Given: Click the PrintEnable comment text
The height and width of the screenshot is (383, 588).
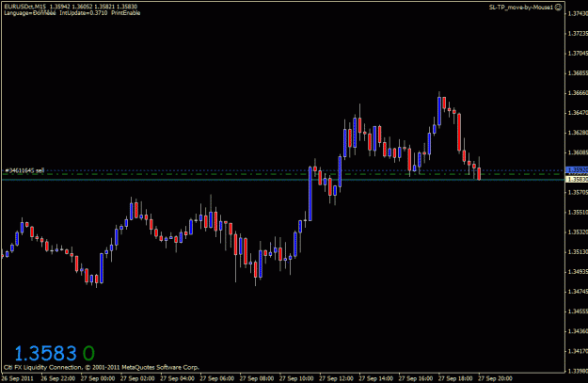Looking at the screenshot, I should pos(126,13).
